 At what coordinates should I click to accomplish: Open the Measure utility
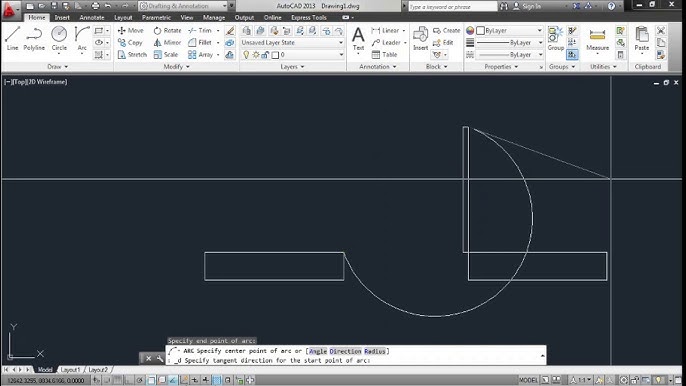597,39
